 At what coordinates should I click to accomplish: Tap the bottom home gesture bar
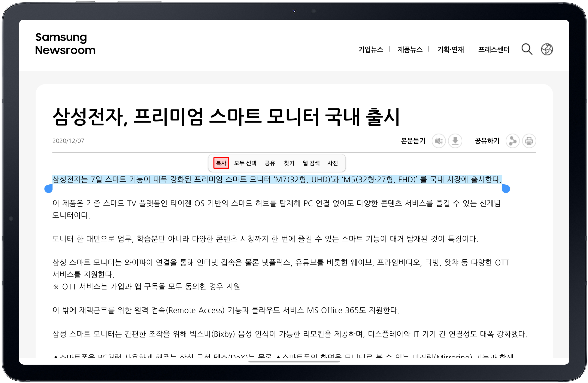[x=294, y=362]
